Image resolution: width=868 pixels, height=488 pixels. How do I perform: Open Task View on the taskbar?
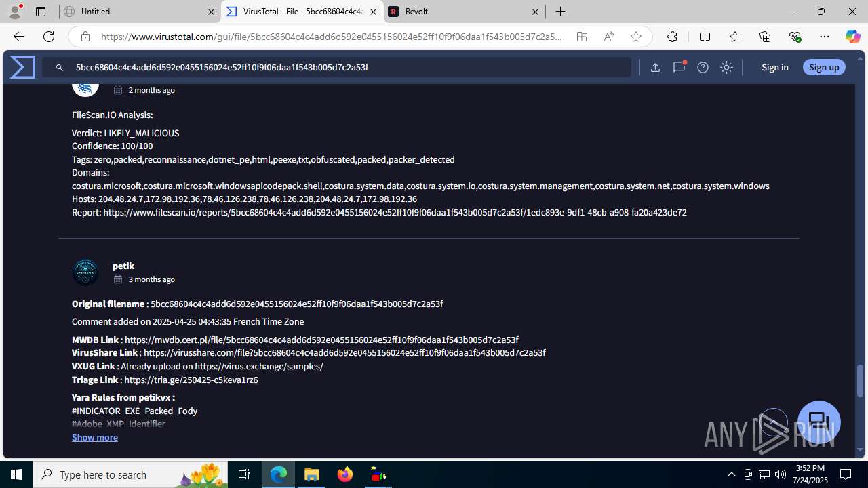click(x=244, y=474)
